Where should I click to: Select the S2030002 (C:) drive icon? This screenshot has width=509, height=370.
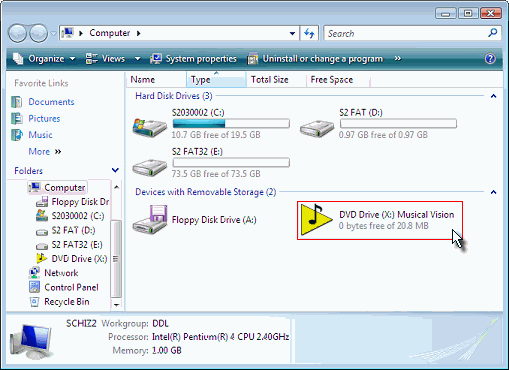coord(150,127)
